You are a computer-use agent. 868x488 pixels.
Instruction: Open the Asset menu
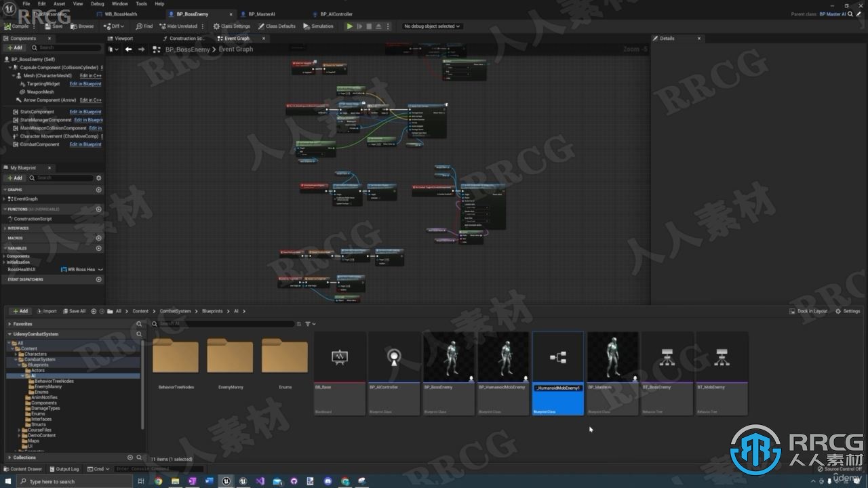pos(59,3)
